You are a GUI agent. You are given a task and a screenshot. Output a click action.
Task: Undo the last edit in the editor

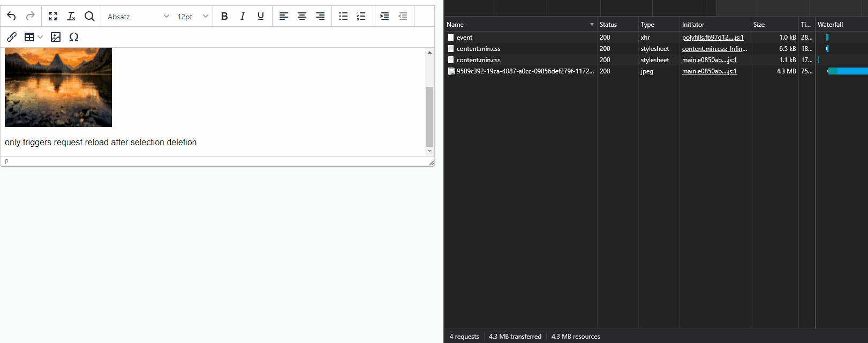tap(11, 16)
